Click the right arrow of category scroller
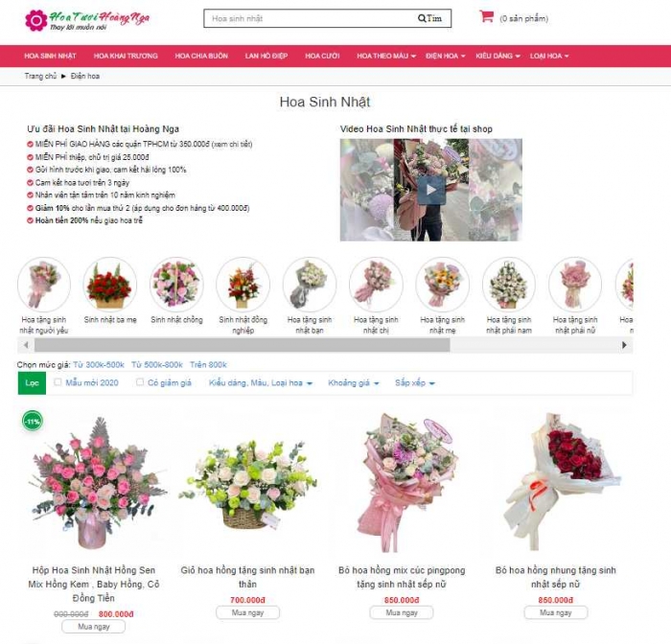 (x=624, y=345)
